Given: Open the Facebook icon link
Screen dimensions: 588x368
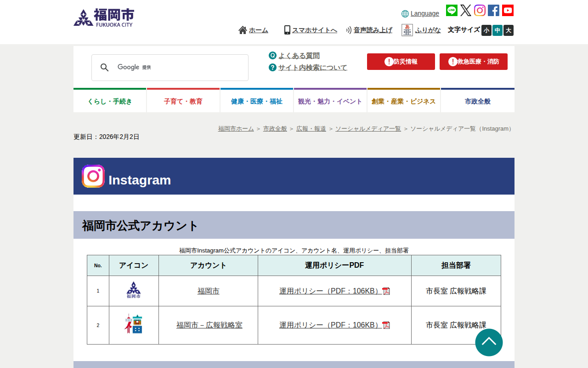Looking at the screenshot, I should point(493,11).
